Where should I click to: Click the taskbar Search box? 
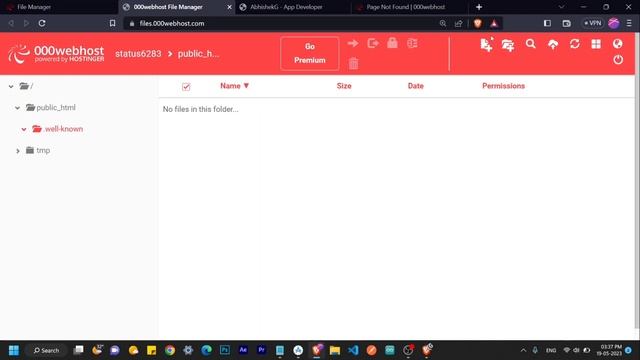[46, 350]
